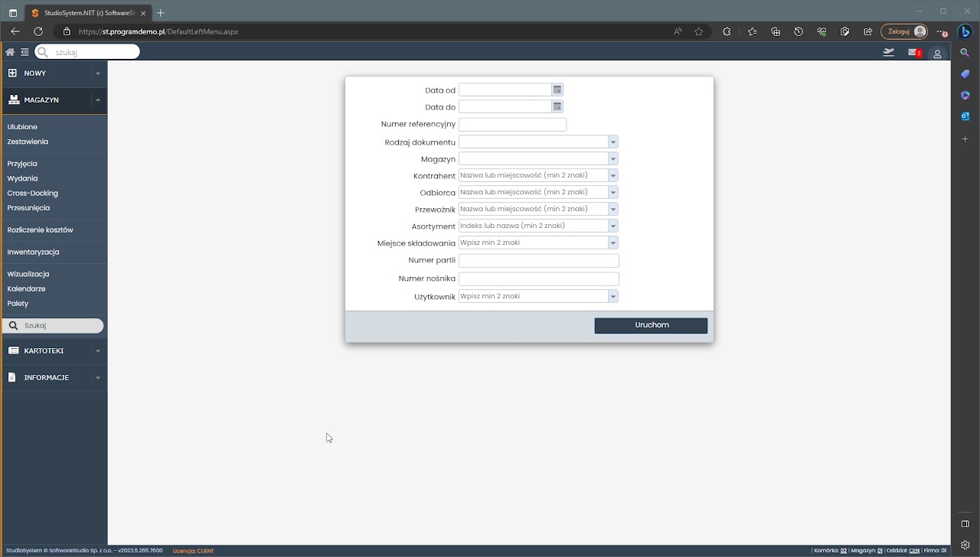Screen dimensions: 980x557
Task: Open the user profile icon
Action: [x=937, y=54]
